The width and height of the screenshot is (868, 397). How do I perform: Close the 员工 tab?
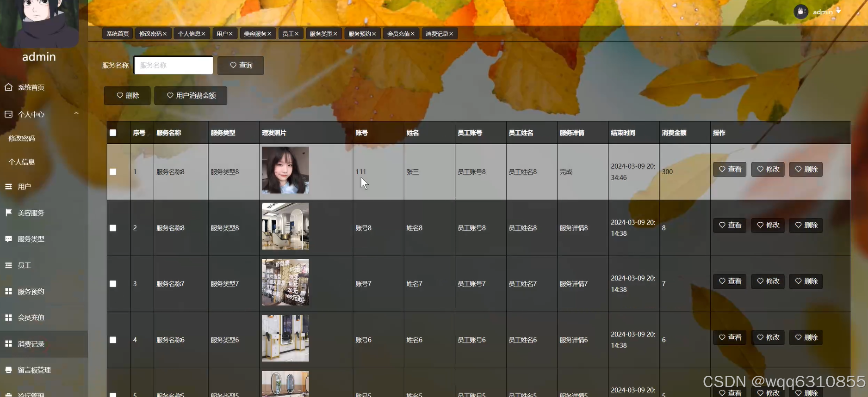pyautogui.click(x=297, y=34)
